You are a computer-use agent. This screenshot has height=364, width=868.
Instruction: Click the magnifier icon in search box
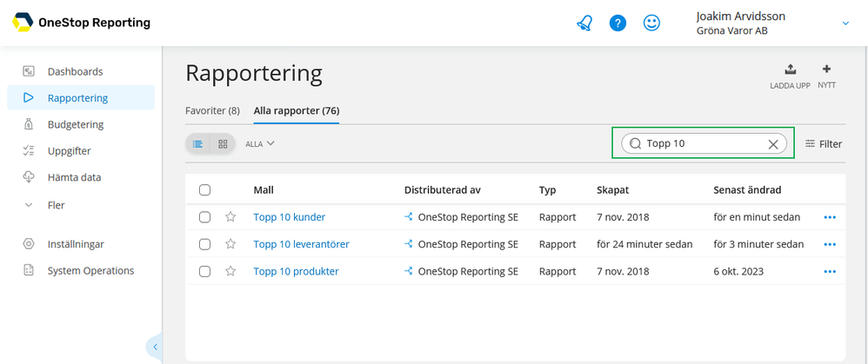click(635, 144)
